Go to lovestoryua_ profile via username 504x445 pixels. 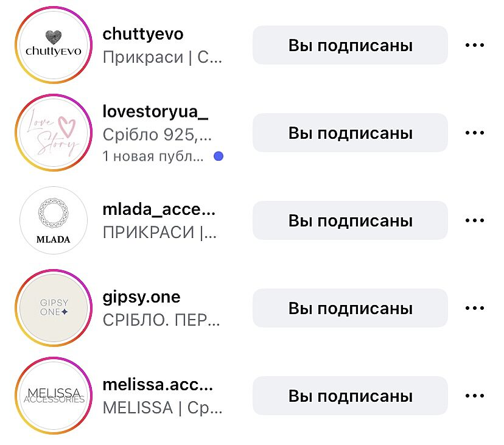coord(156,113)
